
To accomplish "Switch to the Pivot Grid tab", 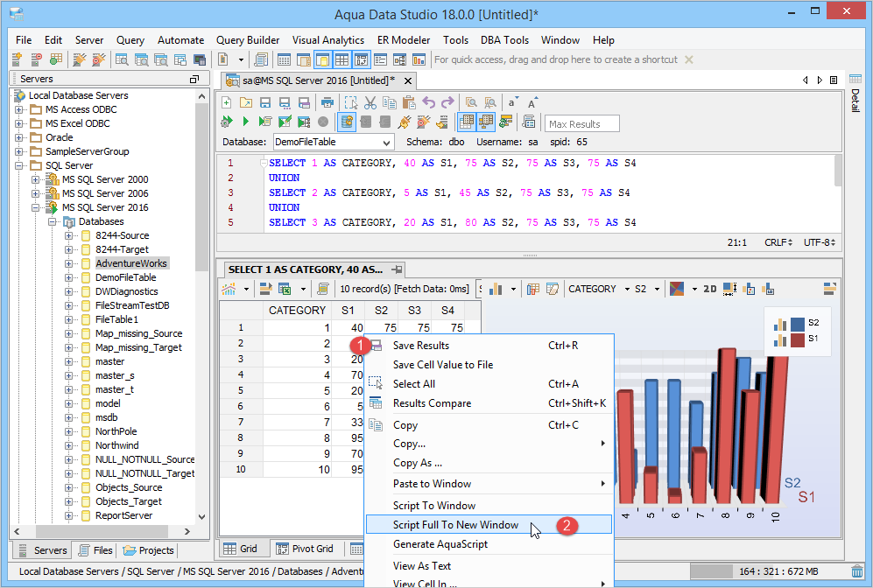I will [306, 549].
